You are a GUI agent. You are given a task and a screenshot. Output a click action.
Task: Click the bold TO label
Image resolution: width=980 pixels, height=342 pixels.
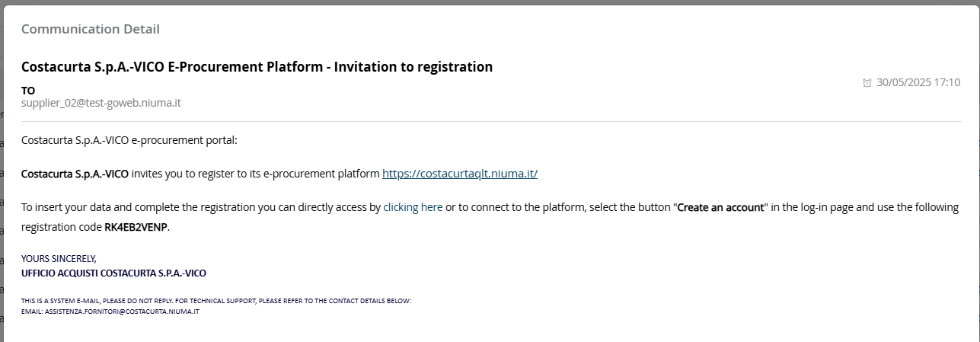(x=28, y=90)
